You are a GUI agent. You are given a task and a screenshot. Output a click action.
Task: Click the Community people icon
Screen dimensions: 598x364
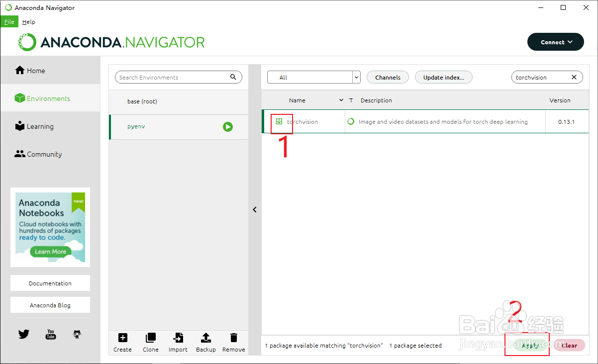(x=20, y=154)
